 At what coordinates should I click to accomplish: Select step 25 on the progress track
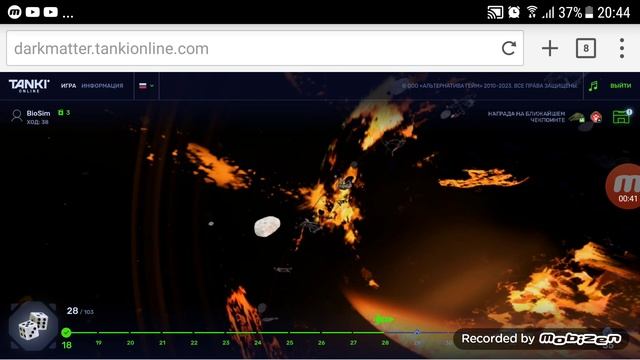(290, 342)
